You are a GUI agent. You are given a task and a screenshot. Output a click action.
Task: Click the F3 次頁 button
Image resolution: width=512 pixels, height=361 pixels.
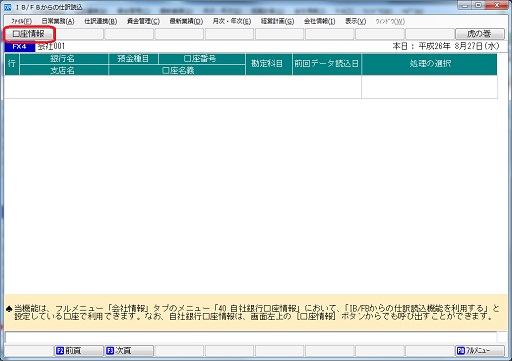tap(129, 351)
